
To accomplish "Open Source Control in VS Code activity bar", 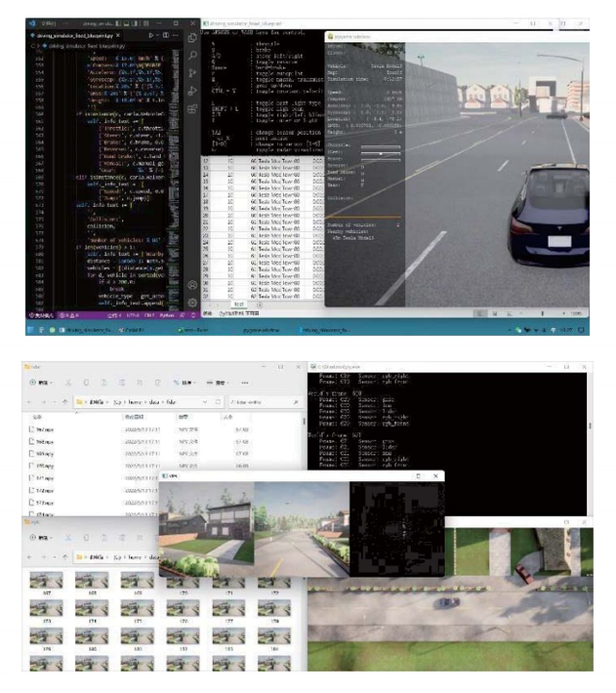I will 193,74.
